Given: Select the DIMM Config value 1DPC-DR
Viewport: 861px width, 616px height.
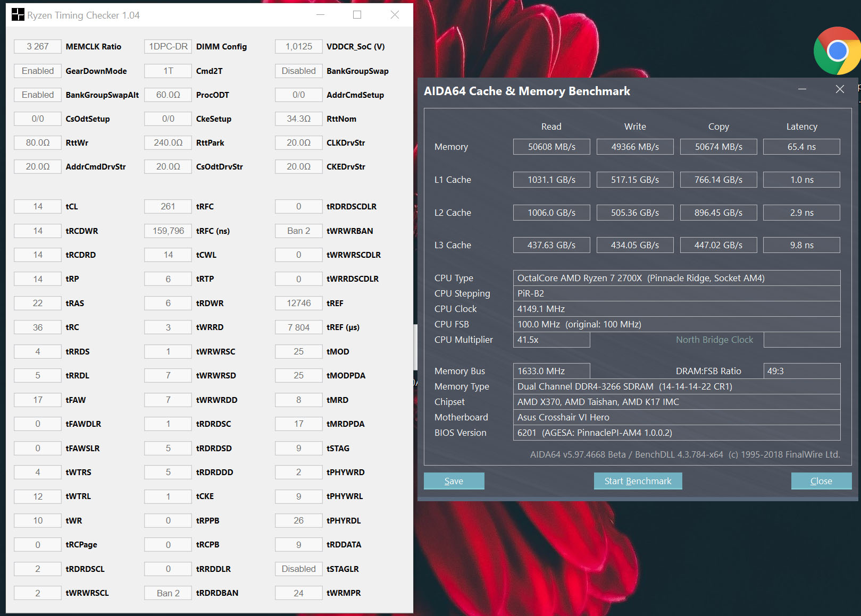Looking at the screenshot, I should pos(168,47).
